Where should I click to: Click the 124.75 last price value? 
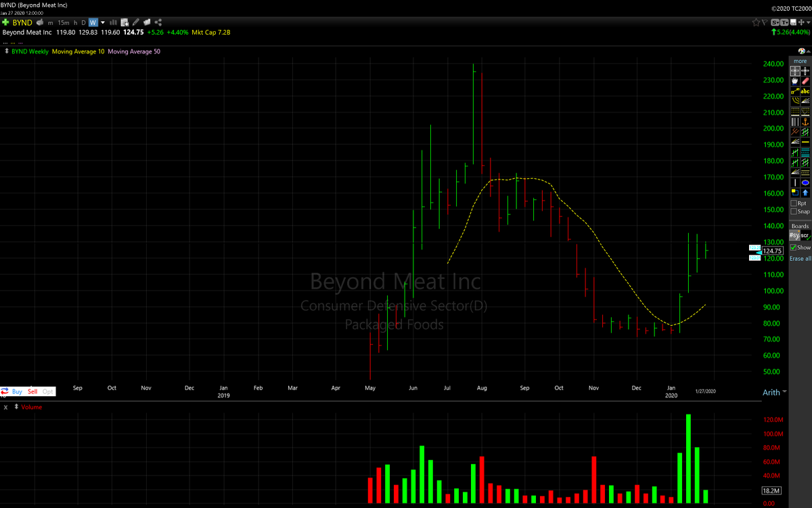pos(133,32)
